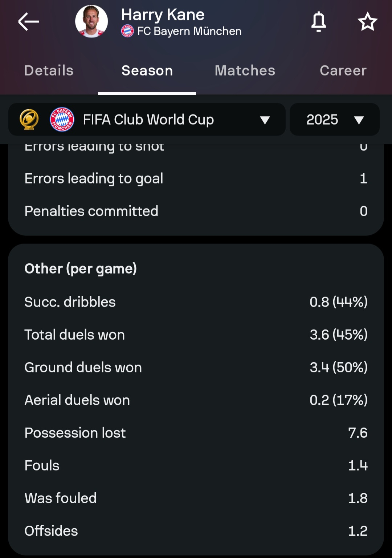Tap the back arrow icon
Screen dimensions: 392x558
click(29, 22)
